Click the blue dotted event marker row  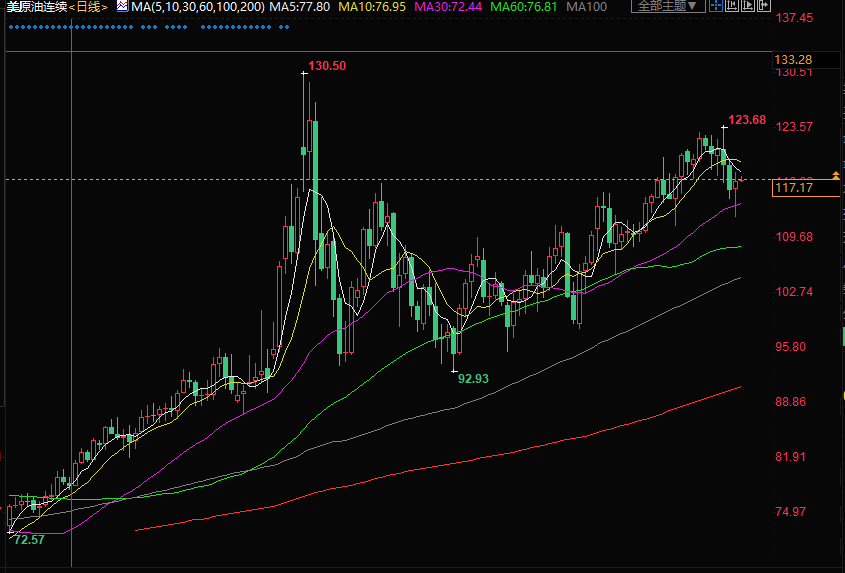point(148,27)
